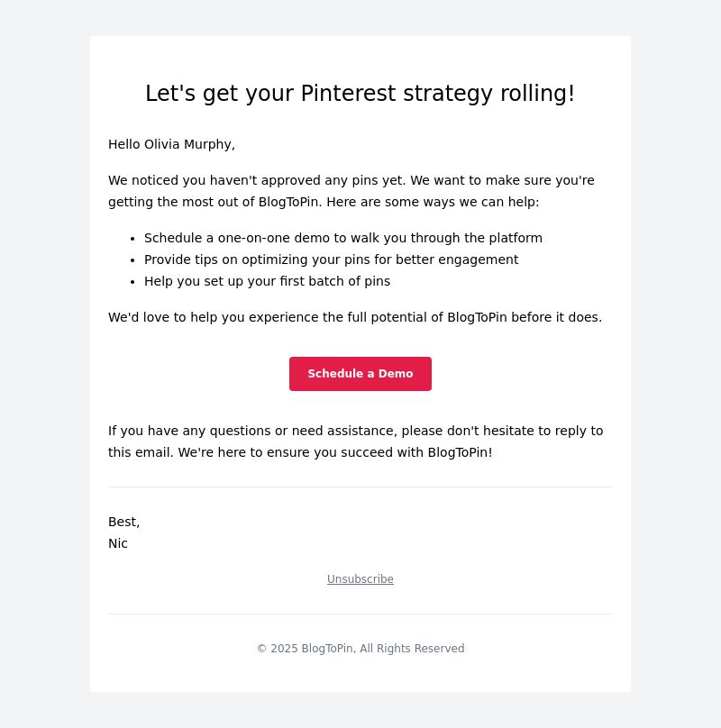Select the first batch of pins bullet
The height and width of the screenshot is (728, 721).
click(x=267, y=281)
